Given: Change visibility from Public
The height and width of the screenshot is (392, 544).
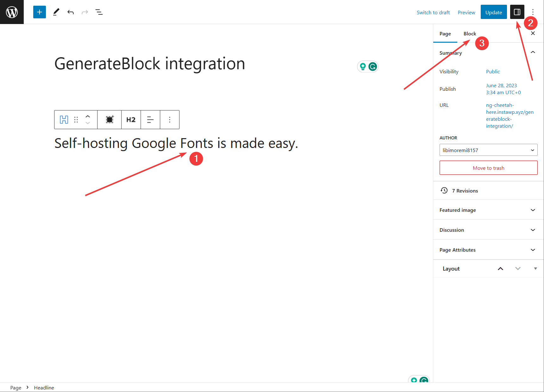Looking at the screenshot, I should tap(493, 71).
